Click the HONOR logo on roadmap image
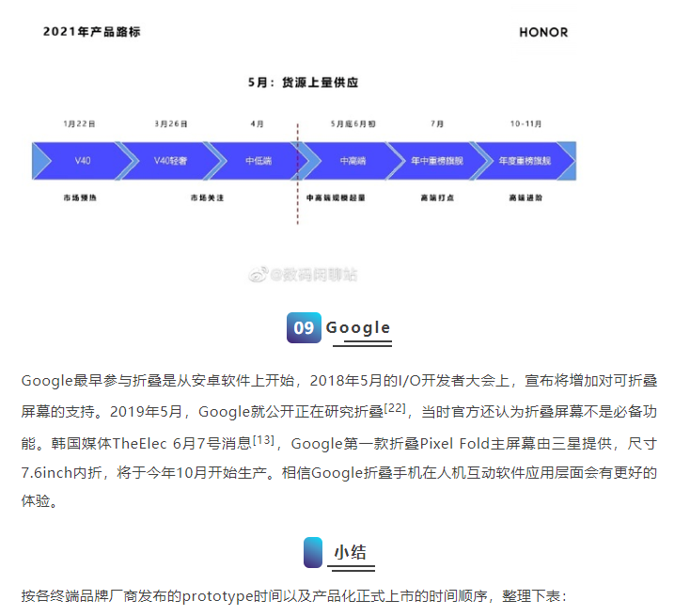The image size is (690, 616). (543, 32)
